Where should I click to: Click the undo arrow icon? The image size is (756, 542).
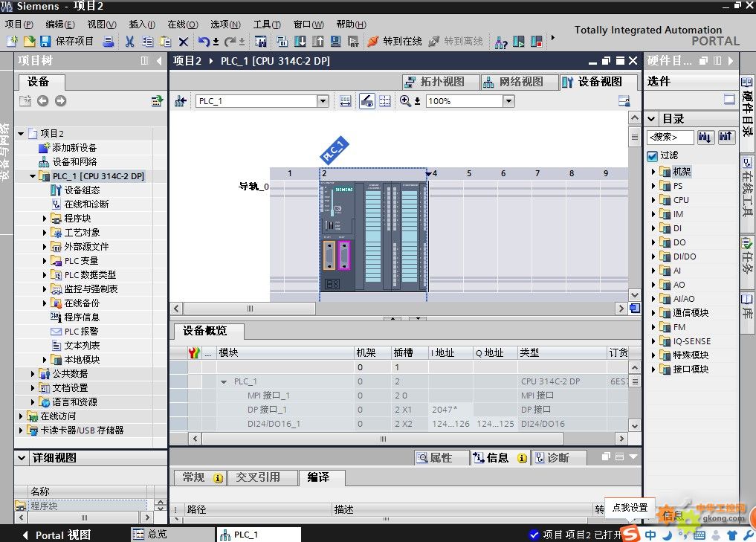[204, 42]
